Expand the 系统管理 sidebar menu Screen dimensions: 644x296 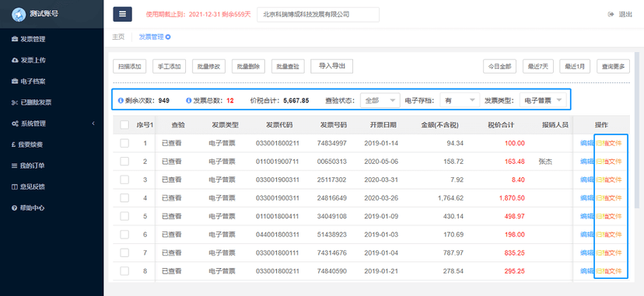click(52, 124)
